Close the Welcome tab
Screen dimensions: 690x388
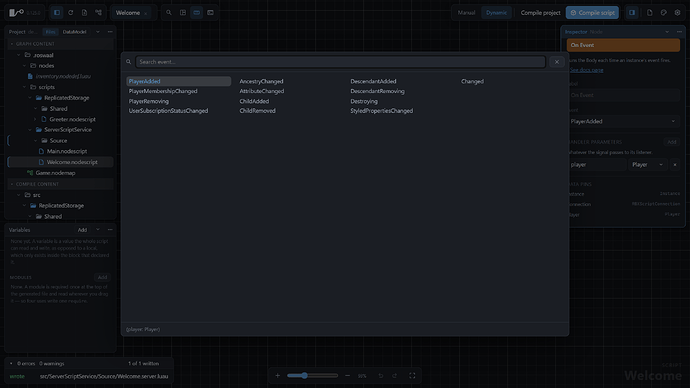[x=146, y=13]
